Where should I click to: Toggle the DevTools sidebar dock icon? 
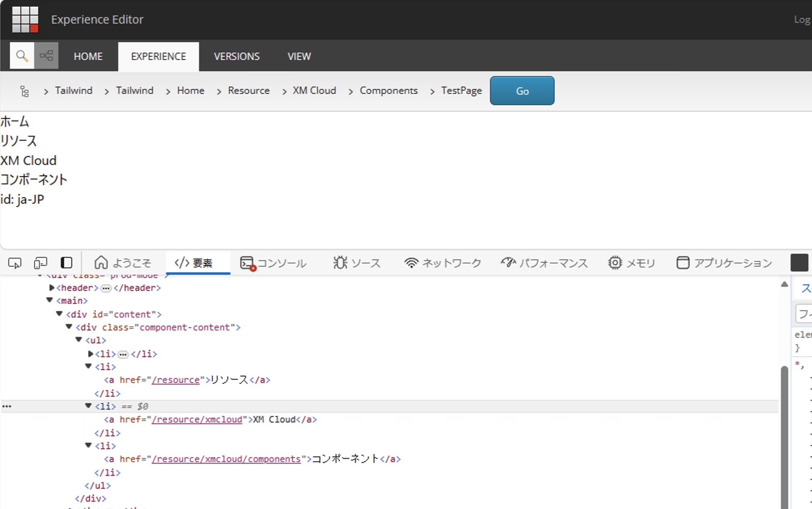pyautogui.click(x=67, y=263)
